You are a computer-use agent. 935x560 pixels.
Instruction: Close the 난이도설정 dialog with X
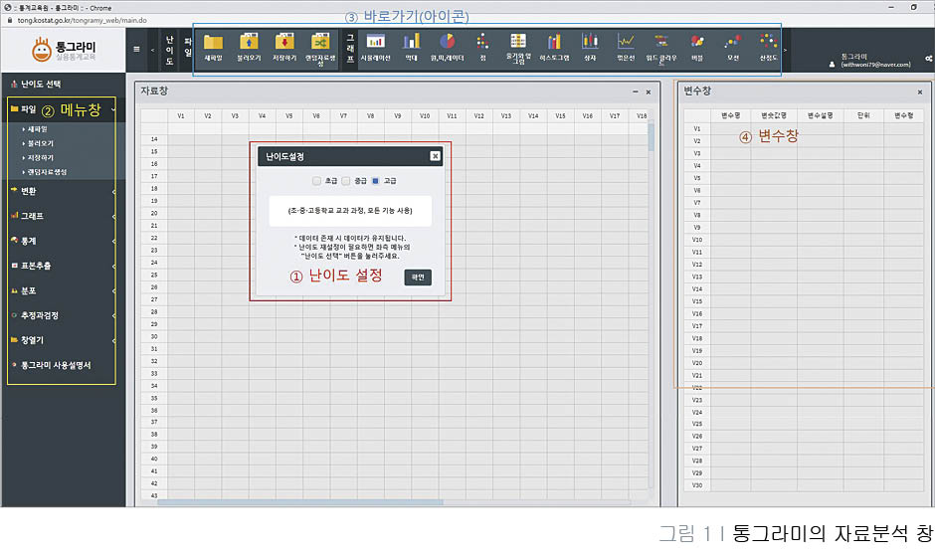(x=435, y=156)
